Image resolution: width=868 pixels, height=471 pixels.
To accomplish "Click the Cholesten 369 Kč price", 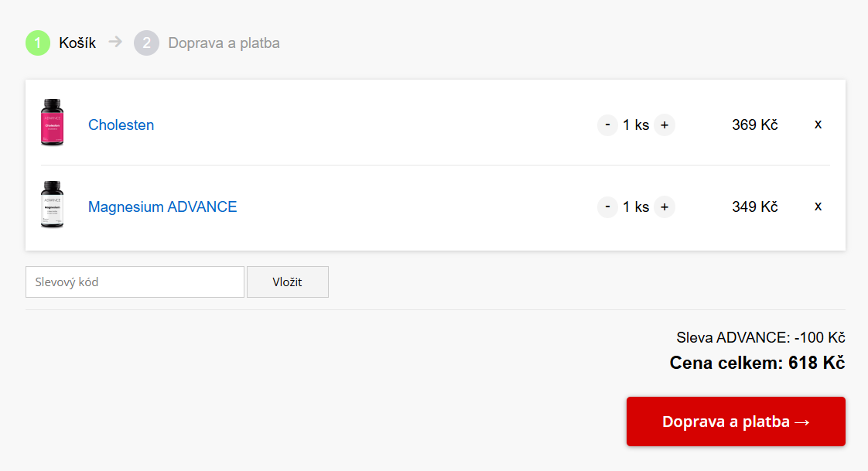I will tap(754, 125).
